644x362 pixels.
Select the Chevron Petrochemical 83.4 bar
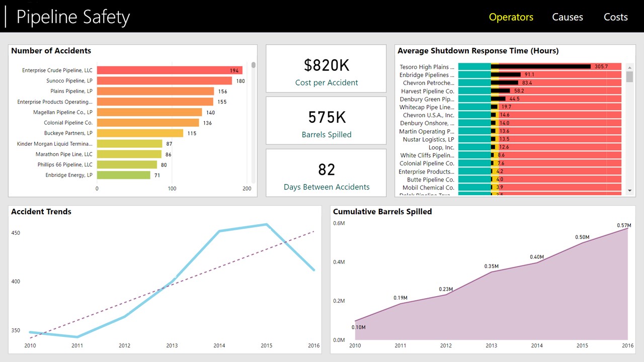point(505,82)
